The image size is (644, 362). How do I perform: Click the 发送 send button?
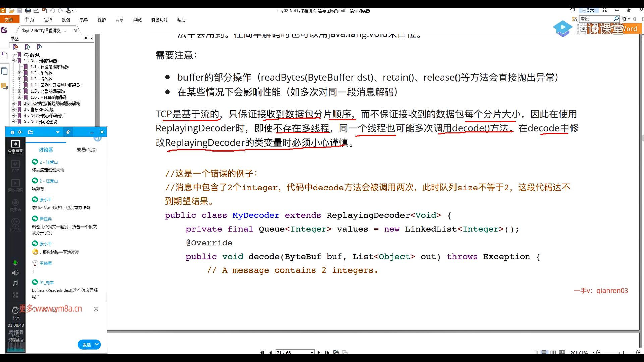86,345
